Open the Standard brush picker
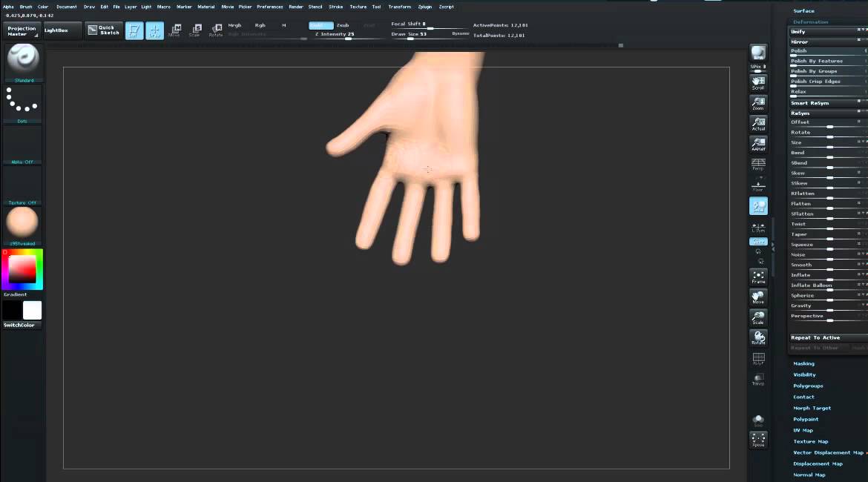 point(23,62)
